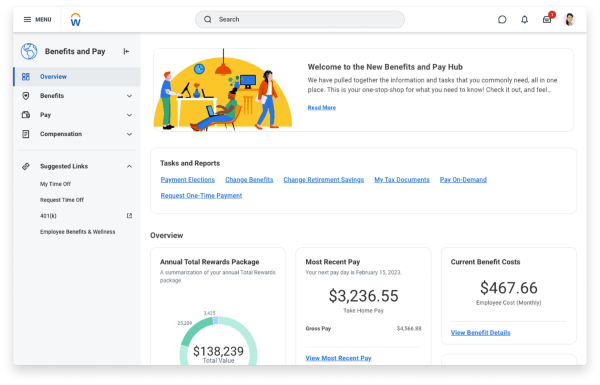Collapse the Benefits and Pay sidebar
The height and width of the screenshot is (385, 600).
[x=126, y=51]
